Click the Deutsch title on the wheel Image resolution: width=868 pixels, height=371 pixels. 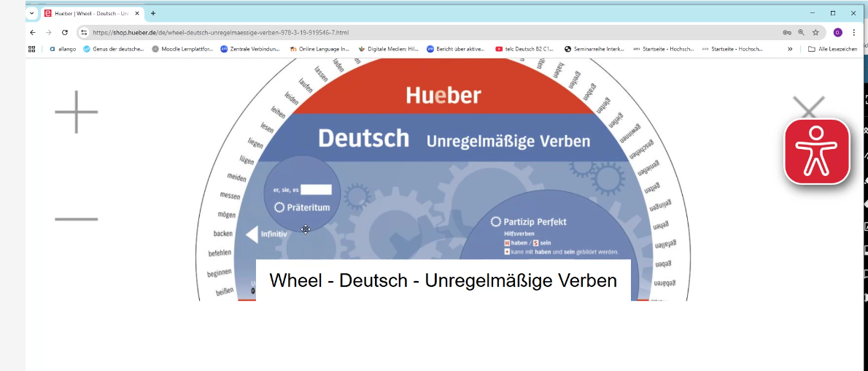(x=364, y=139)
